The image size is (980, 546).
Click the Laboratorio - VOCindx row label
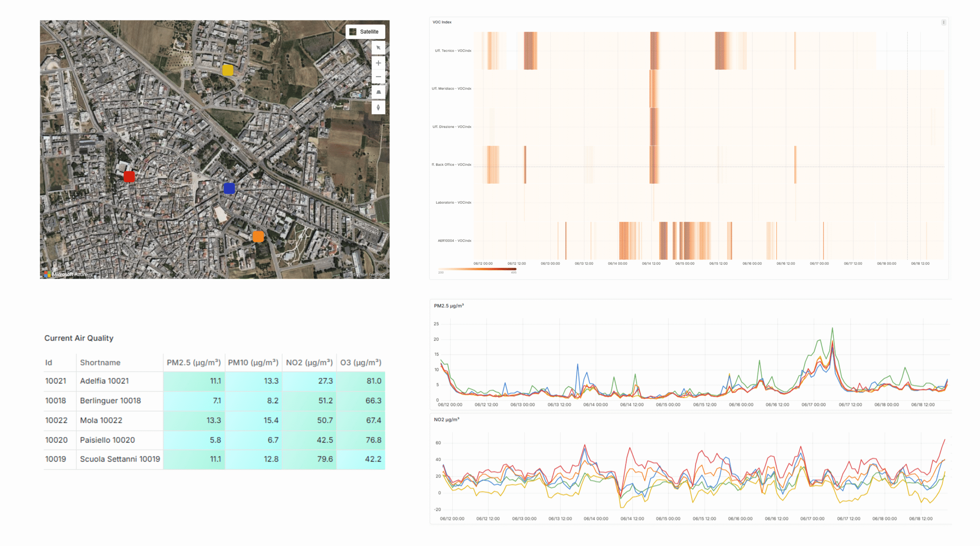(453, 202)
